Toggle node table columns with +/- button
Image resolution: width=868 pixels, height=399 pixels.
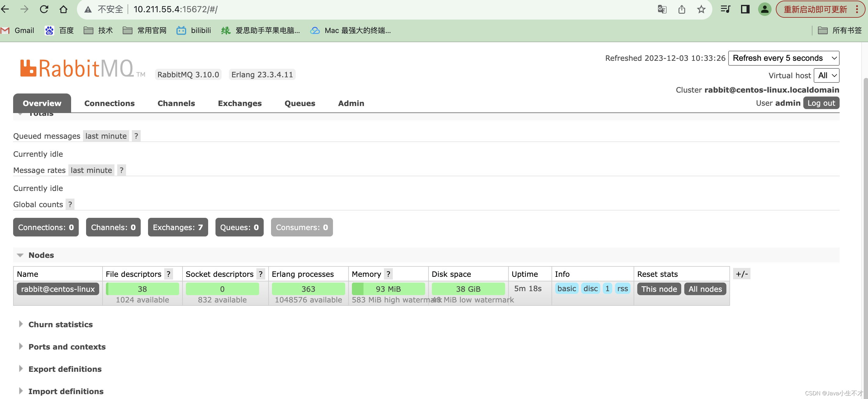742,273
